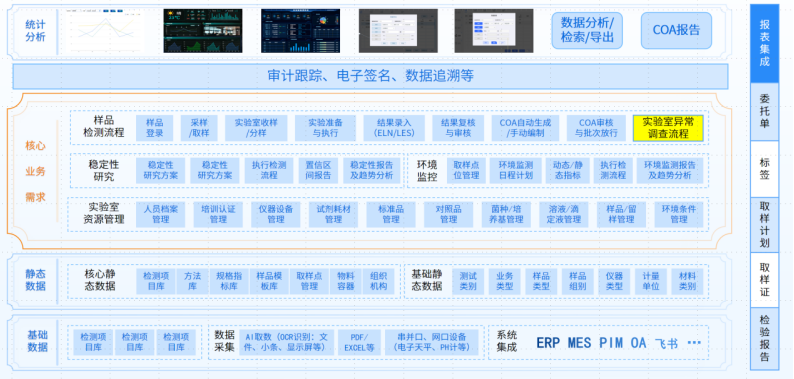This screenshot has height=379, width=794.
Task: Open 仪器设备管理 module
Action: coord(275,214)
